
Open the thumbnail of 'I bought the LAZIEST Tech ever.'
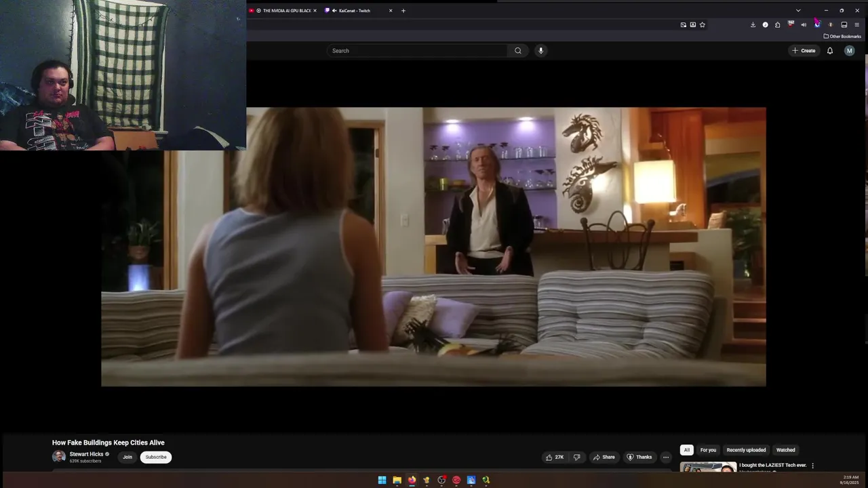708,466
